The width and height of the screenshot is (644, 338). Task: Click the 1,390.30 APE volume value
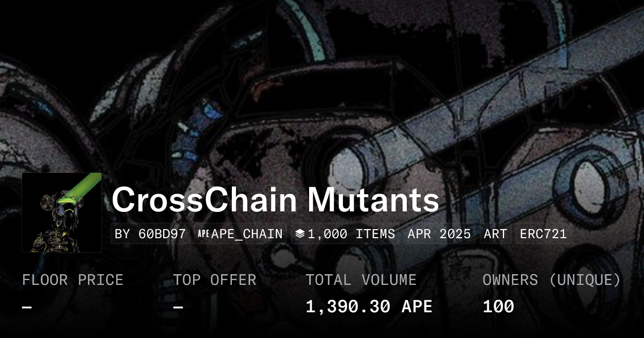click(x=369, y=307)
